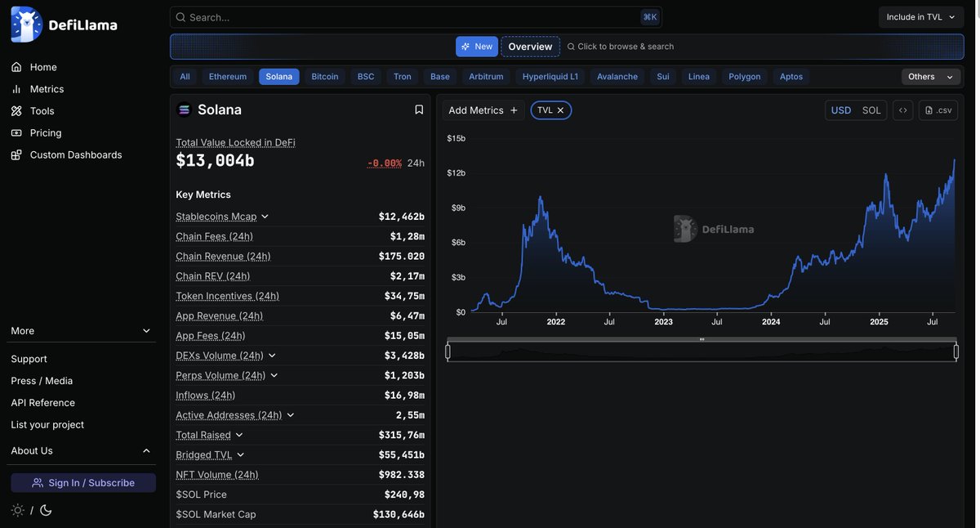
Task: Select the BSC chain tab
Action: click(x=366, y=77)
